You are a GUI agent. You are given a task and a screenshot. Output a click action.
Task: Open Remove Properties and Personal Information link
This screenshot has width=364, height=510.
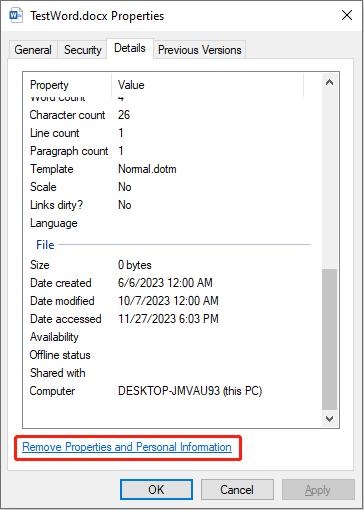pos(127,447)
